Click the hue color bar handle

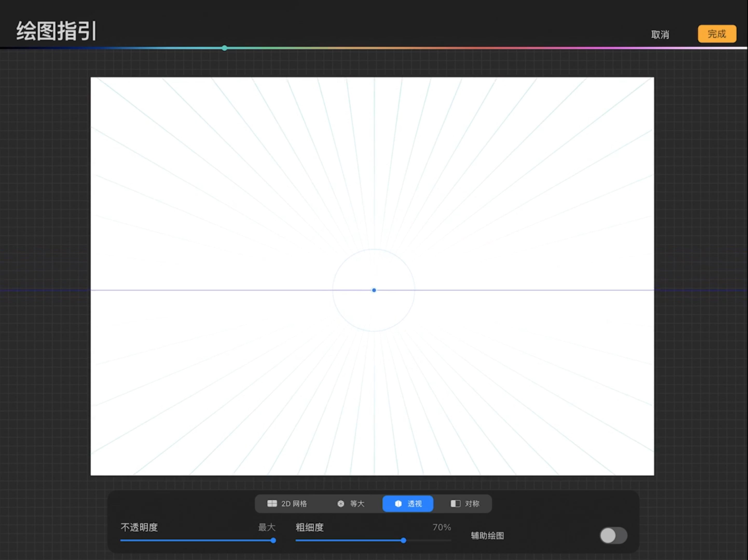click(x=224, y=48)
